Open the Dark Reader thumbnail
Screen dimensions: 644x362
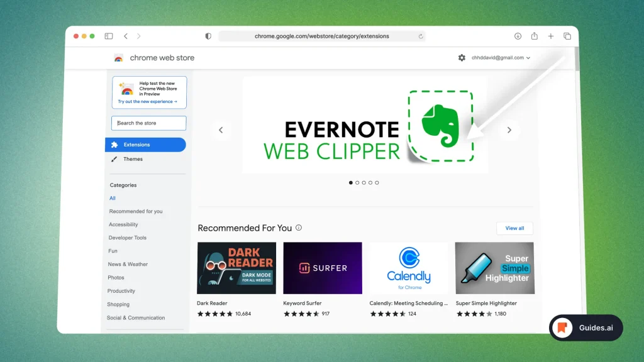pos(236,268)
